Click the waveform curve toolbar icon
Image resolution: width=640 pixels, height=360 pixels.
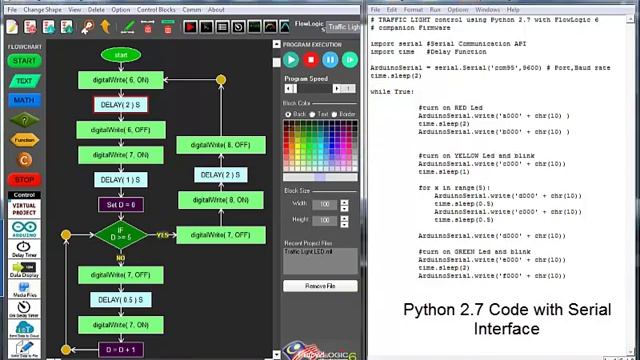point(285,27)
